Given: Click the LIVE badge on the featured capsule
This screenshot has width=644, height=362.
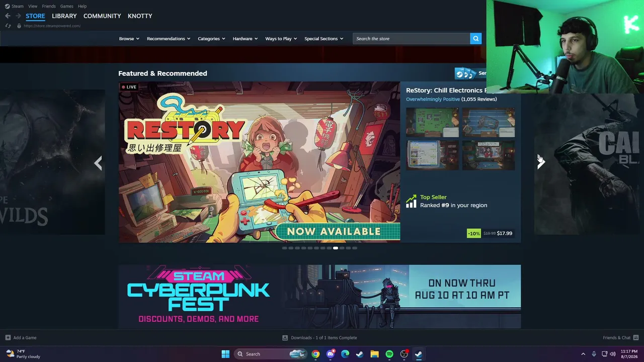Looking at the screenshot, I should coord(129,87).
